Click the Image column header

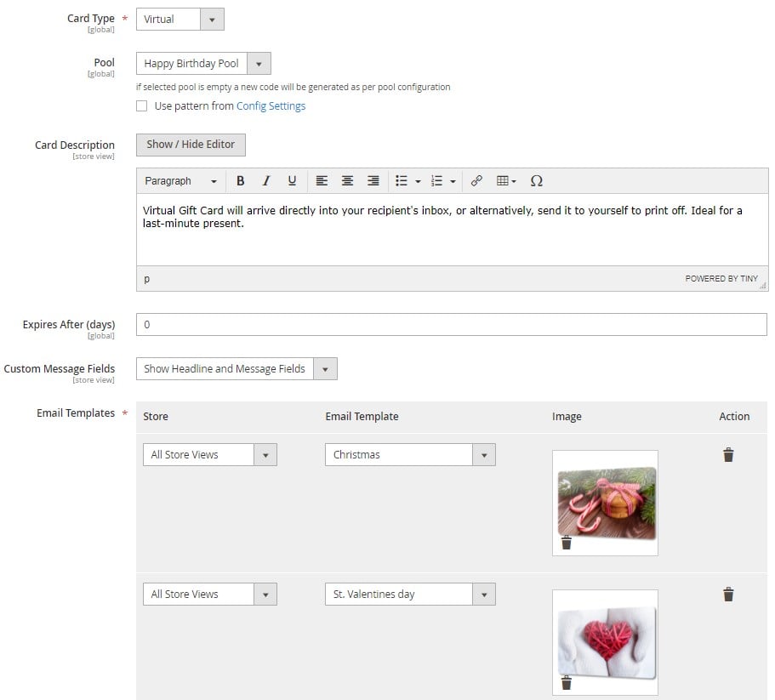pos(567,417)
